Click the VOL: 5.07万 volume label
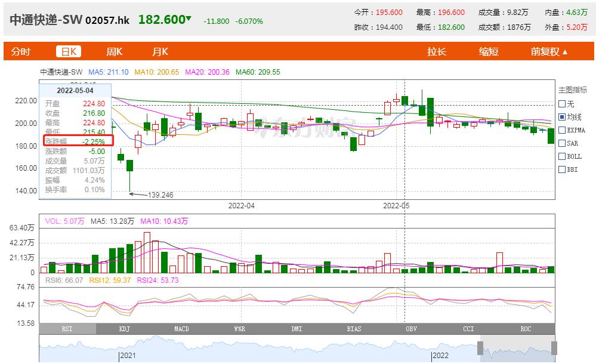 coord(64,221)
